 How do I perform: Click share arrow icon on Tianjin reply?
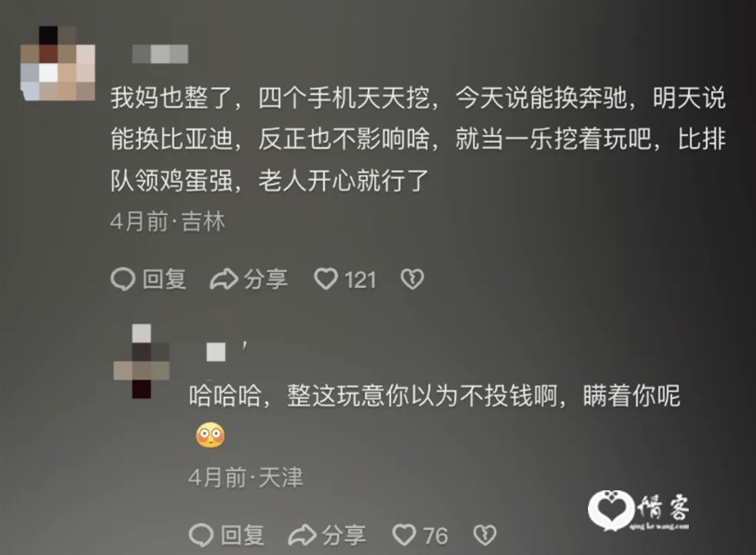click(x=302, y=535)
